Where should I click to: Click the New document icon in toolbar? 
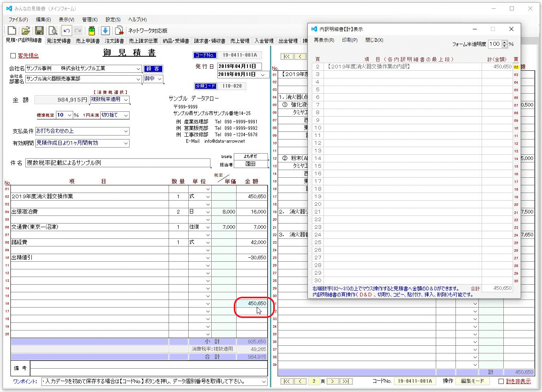pyautogui.click(x=12, y=31)
